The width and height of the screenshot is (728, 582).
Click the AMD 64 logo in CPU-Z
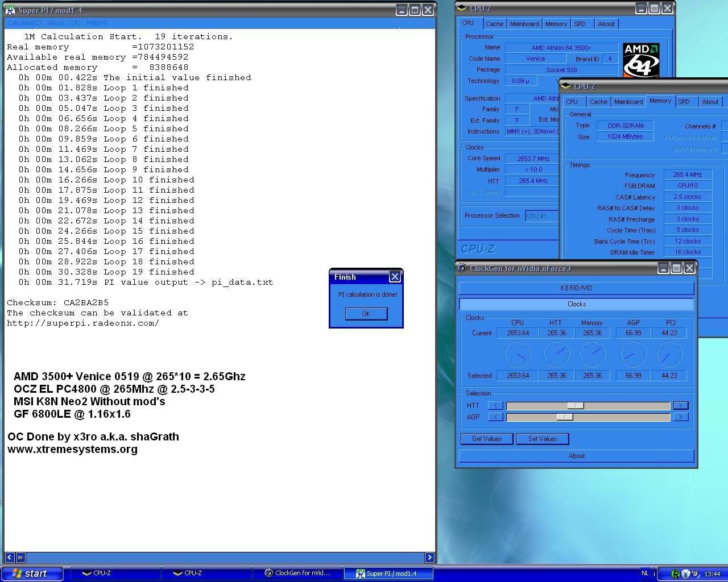click(x=641, y=60)
